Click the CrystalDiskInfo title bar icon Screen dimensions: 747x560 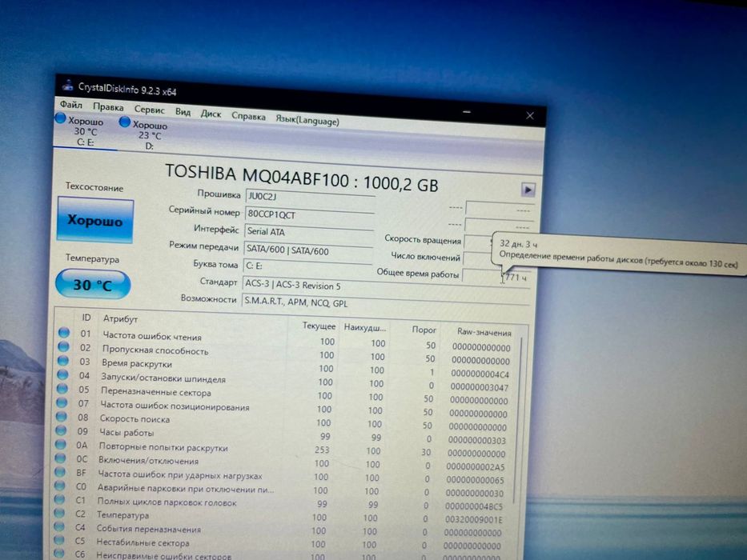click(68, 85)
